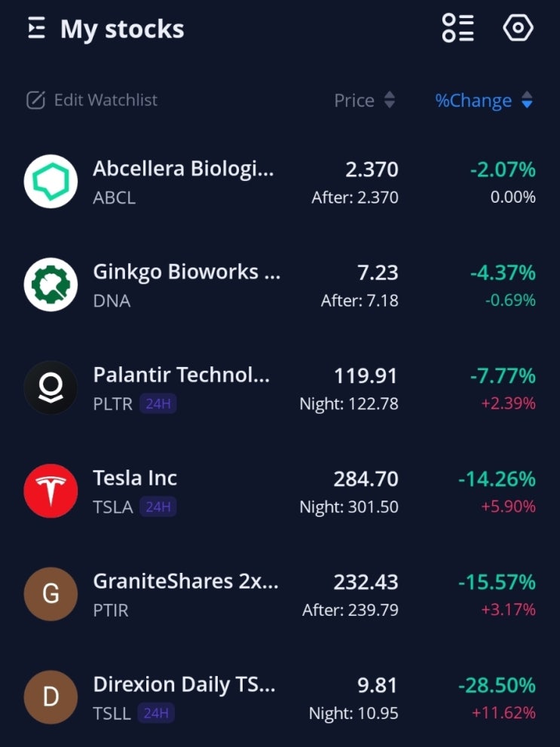Tap the TSLA 24H badge
560x747 pixels.
tap(158, 507)
